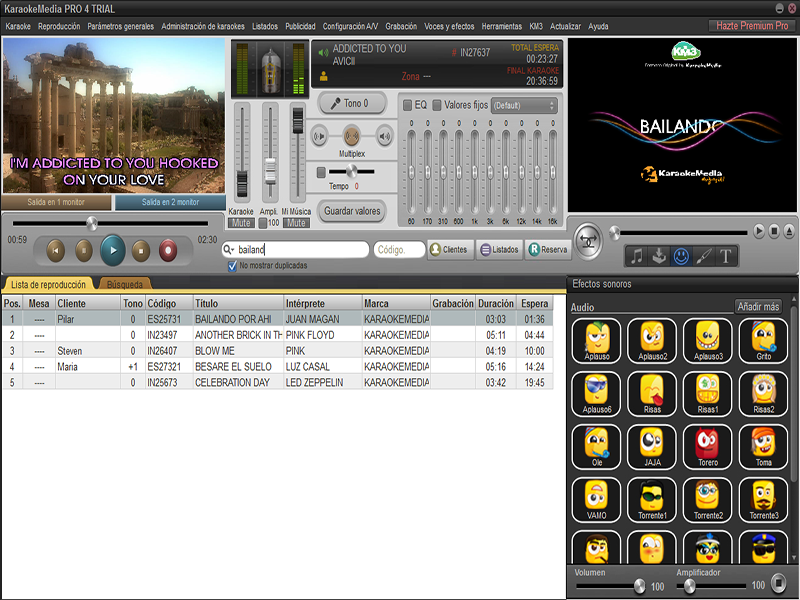Click the red record button
The image size is (800, 600).
pyautogui.click(x=168, y=251)
